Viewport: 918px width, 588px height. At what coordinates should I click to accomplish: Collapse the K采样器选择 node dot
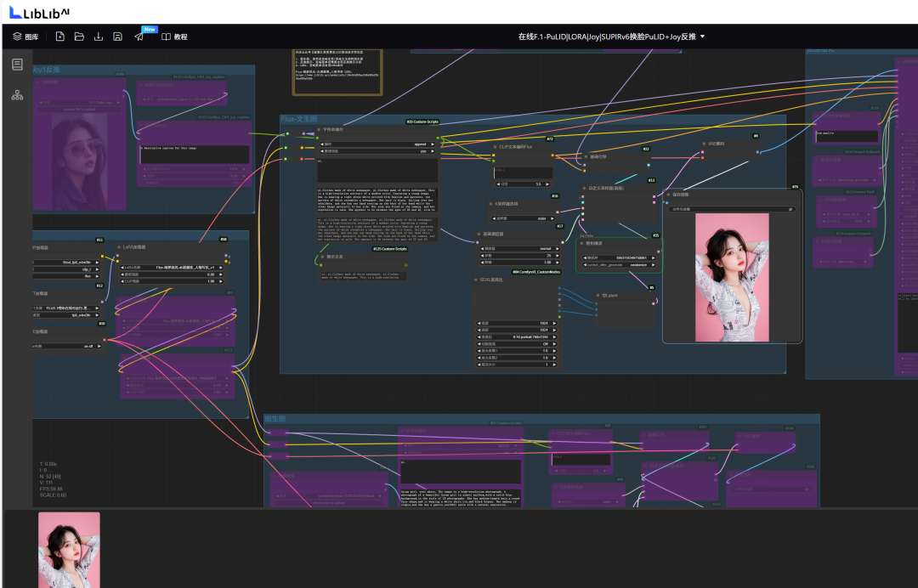[x=490, y=204]
